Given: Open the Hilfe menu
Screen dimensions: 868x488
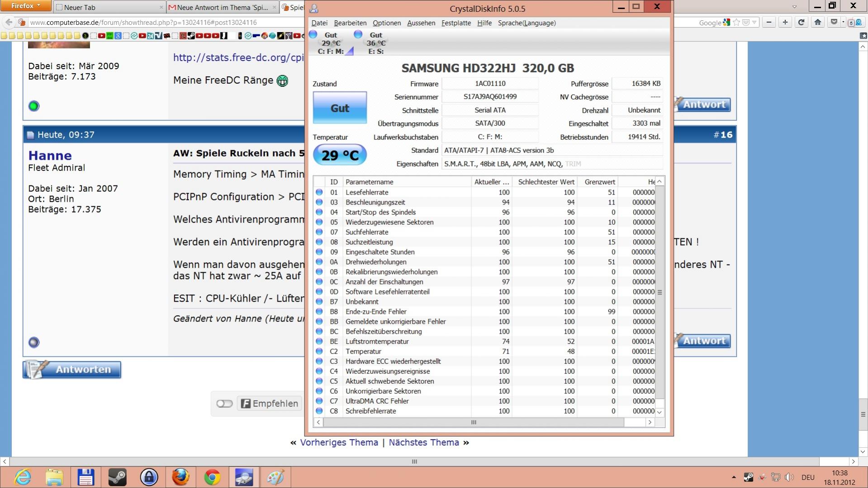Looking at the screenshot, I should tap(484, 23).
